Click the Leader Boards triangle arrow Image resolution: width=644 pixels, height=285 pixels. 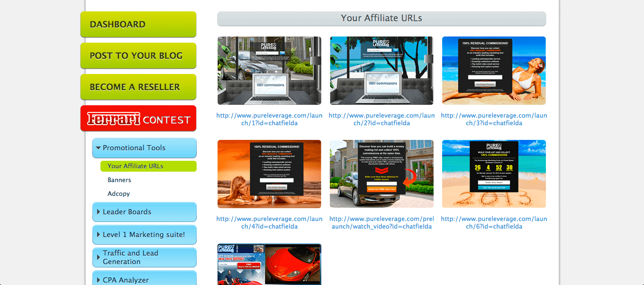point(99,212)
